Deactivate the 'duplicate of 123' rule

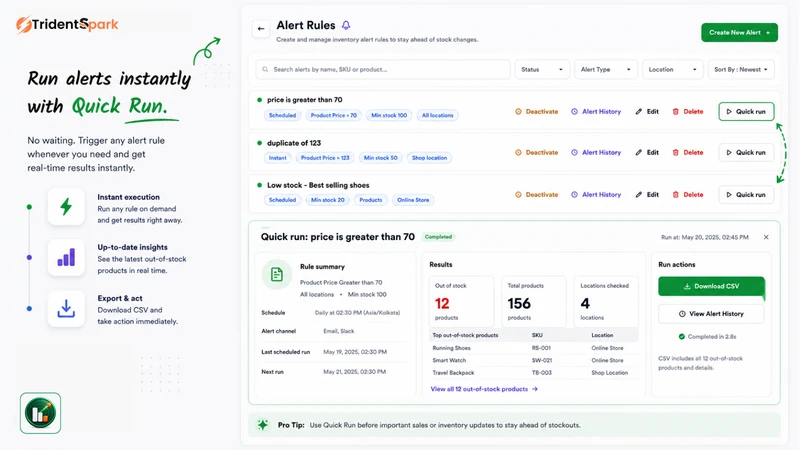click(537, 153)
